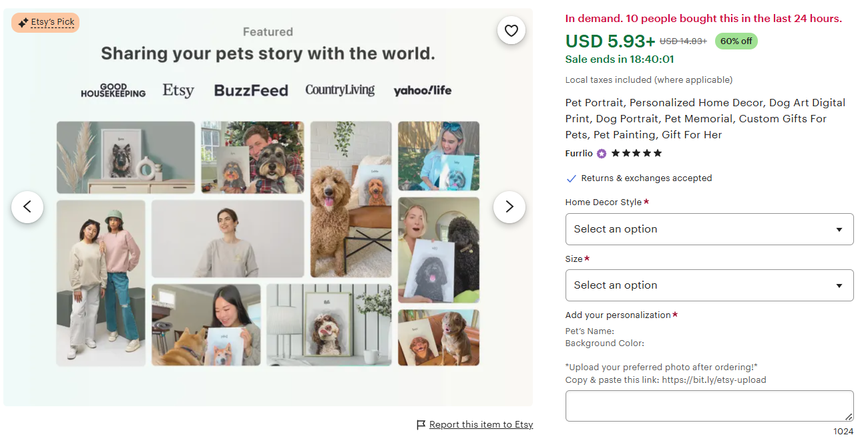Click the Returns & exchanges checkmark icon
This screenshot has width=868, height=441.
[x=571, y=178]
